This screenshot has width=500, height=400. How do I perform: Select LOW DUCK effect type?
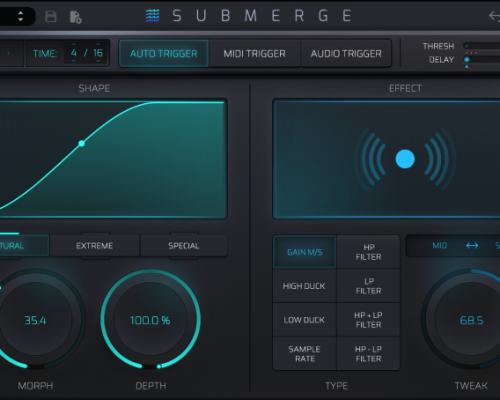[x=305, y=320]
